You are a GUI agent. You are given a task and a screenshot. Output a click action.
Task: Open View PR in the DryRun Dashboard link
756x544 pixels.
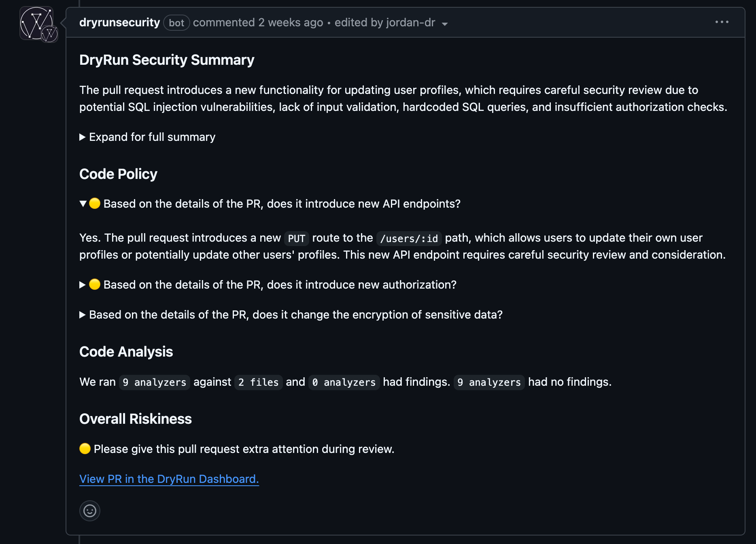point(169,479)
